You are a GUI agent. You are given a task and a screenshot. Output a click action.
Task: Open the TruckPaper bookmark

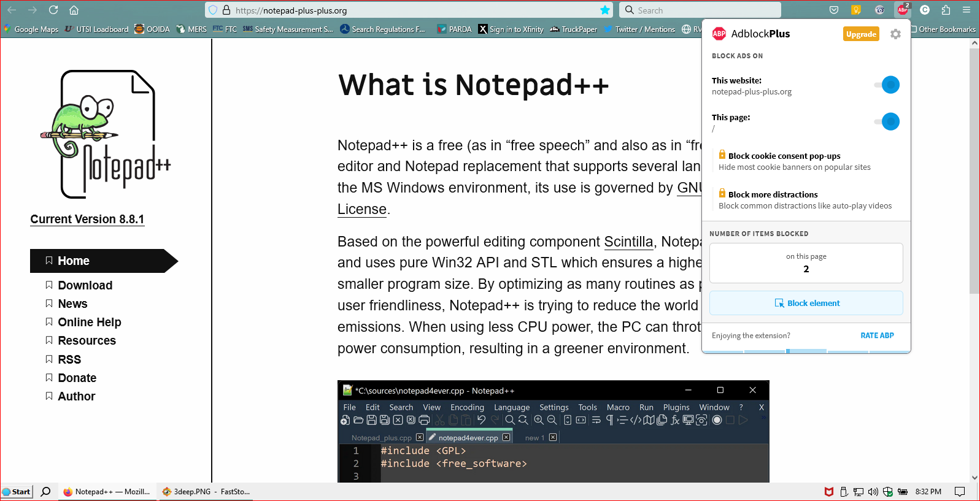pyautogui.click(x=574, y=29)
